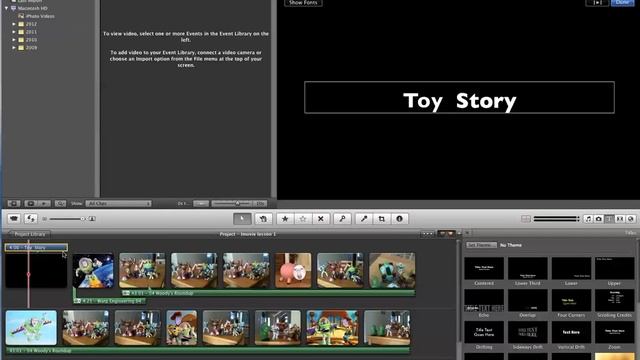
Task: Open the music and sound effects browser
Action: (x=588, y=219)
